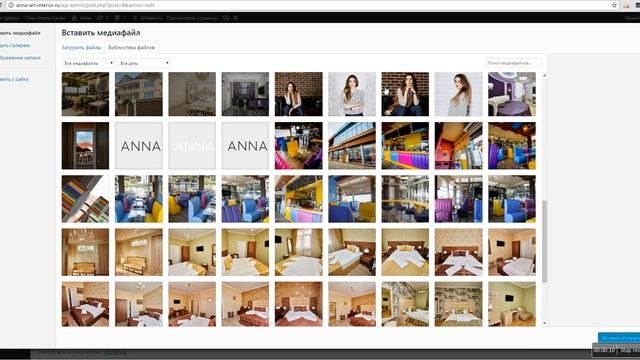Click the Clear Theme Cache admin bar item
Image resolution: width=640 pixels, height=360 pixels.
pos(44,18)
